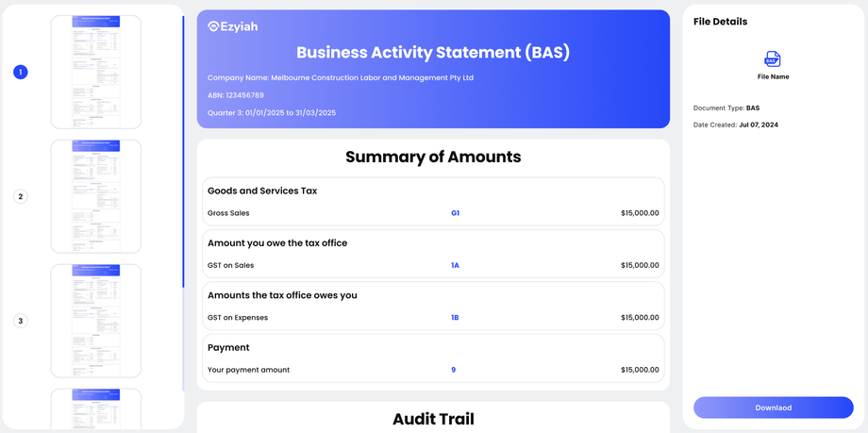868x433 pixels.
Task: Click the Ezyiah logo icon
Action: (x=214, y=26)
